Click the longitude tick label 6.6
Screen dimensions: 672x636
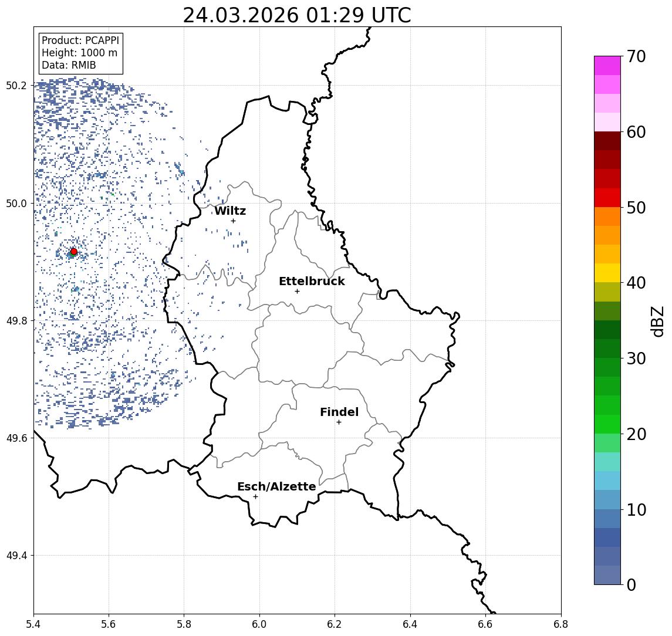486,624
